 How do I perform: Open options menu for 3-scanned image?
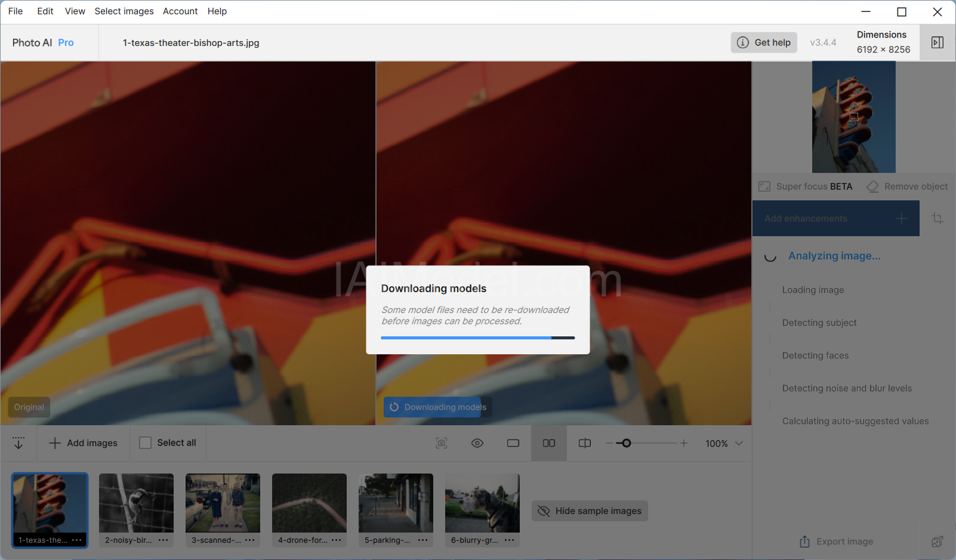click(250, 540)
